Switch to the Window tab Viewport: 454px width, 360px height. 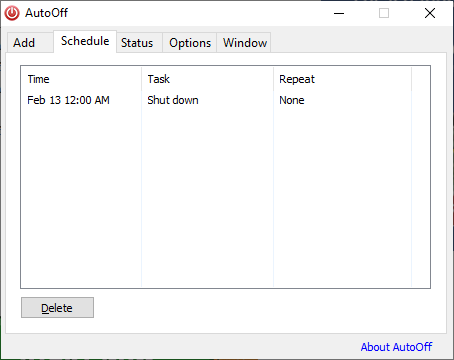tap(244, 43)
